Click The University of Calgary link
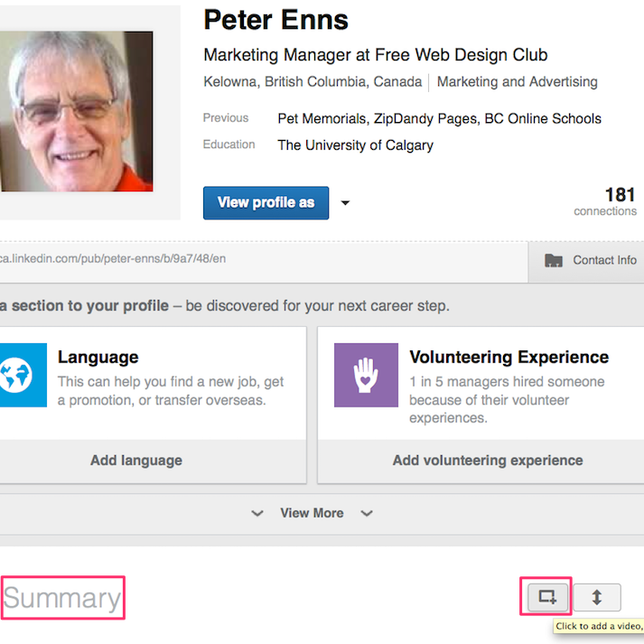Screen dimensions: 644x644 click(355, 145)
